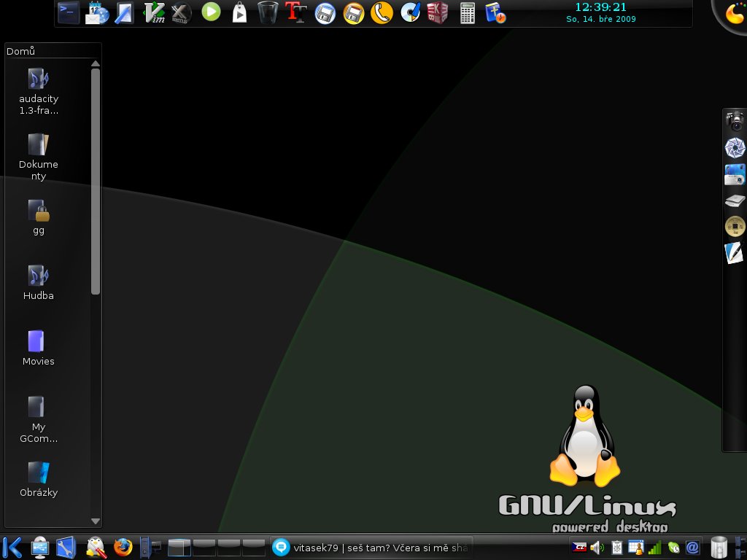Open the Dokumenty folder

[38, 157]
